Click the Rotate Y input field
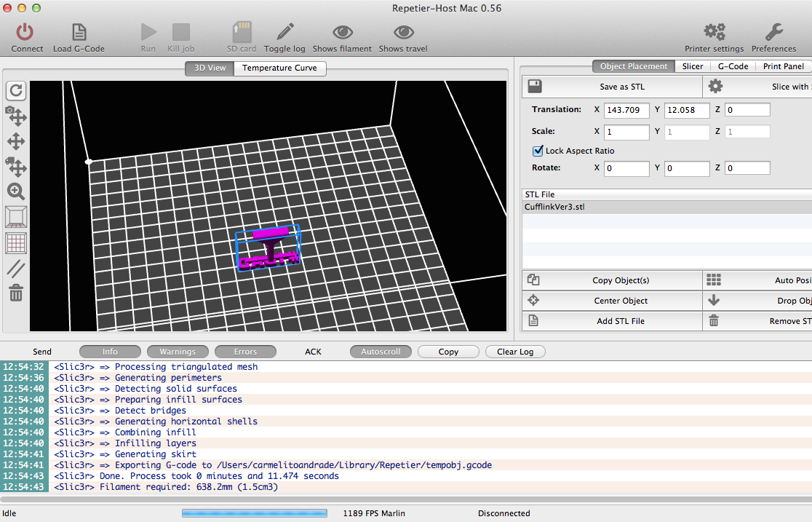The image size is (812, 522). 687,168
